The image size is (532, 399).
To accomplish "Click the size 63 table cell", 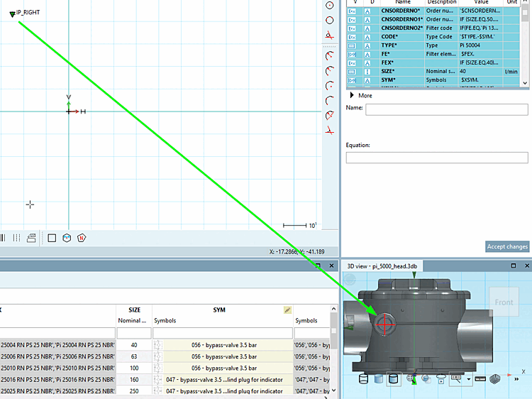I will tap(134, 356).
